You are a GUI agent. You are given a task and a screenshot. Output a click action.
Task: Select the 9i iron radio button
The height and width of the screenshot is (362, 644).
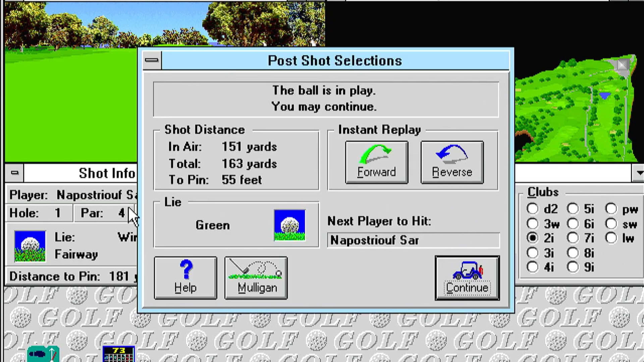pos(573,267)
